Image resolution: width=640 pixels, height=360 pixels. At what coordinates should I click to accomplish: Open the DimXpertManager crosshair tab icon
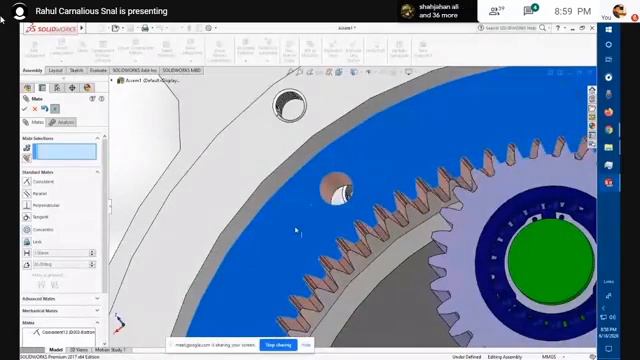[x=72, y=88]
